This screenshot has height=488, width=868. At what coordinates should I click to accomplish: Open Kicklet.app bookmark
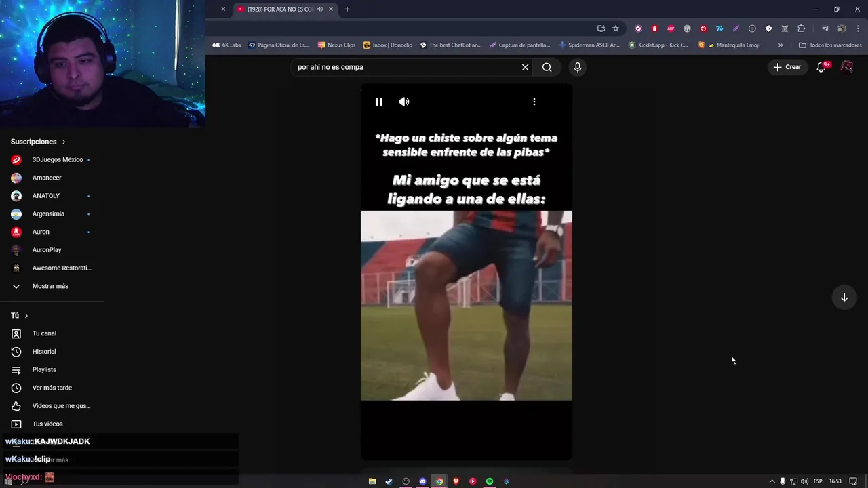(x=658, y=45)
